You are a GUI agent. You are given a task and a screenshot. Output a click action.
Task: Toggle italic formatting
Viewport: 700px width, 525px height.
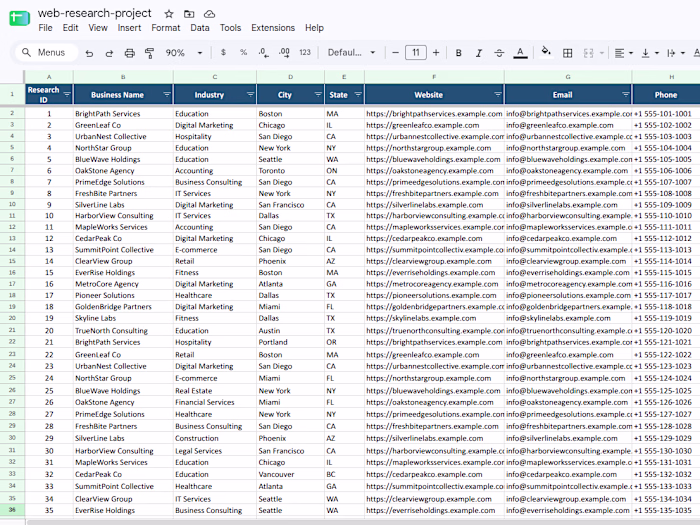coord(479,53)
